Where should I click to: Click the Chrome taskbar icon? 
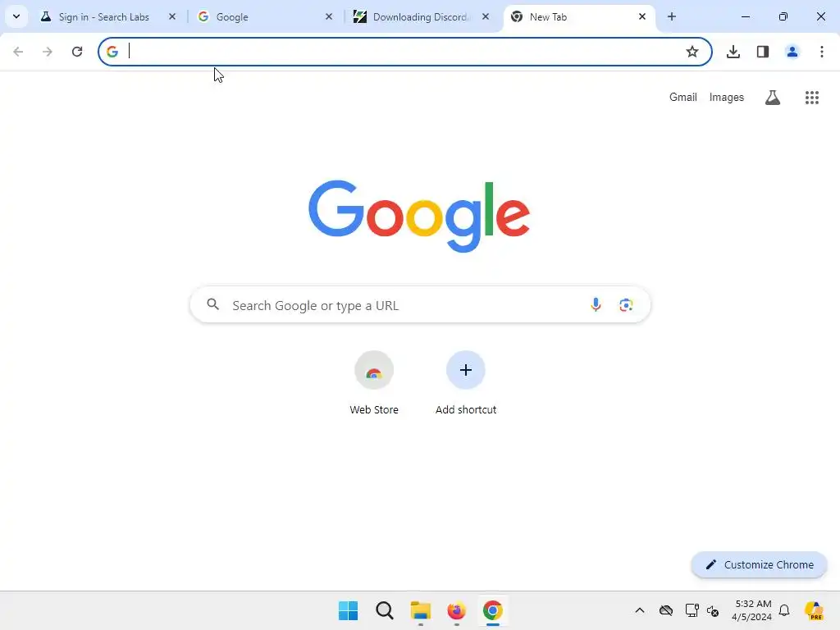493,610
